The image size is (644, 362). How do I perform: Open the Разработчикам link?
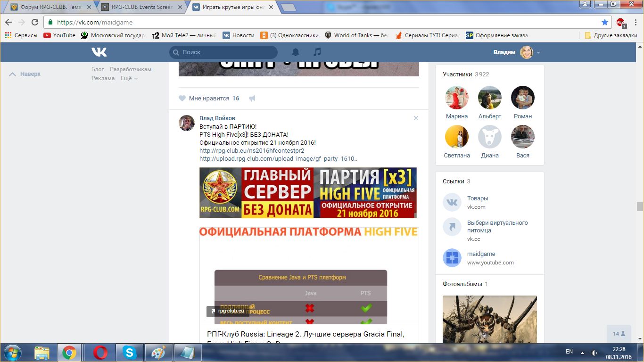(x=131, y=69)
